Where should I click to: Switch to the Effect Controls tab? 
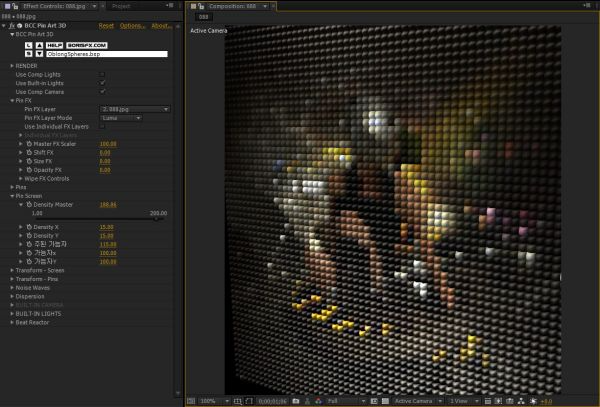(x=54, y=6)
